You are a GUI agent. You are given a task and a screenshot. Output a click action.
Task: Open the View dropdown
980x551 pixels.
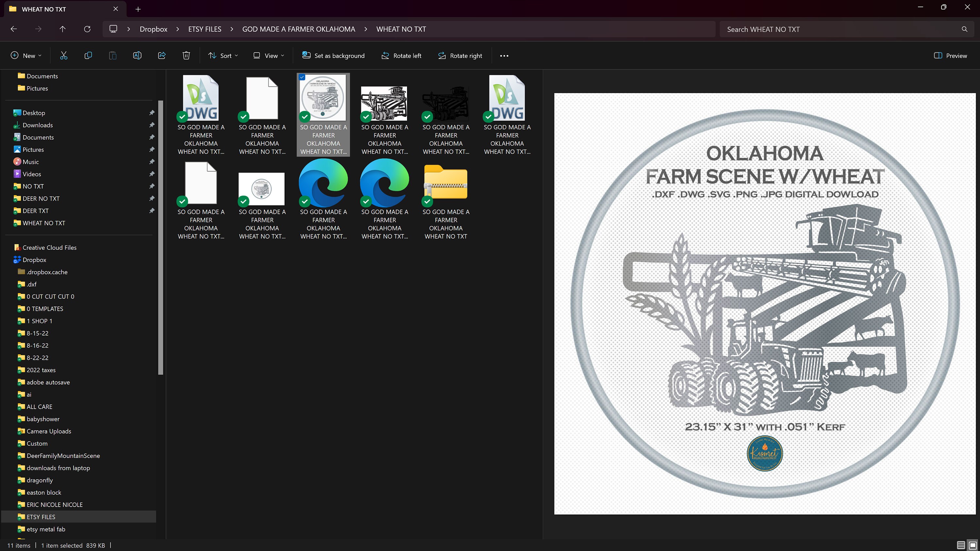pos(268,55)
